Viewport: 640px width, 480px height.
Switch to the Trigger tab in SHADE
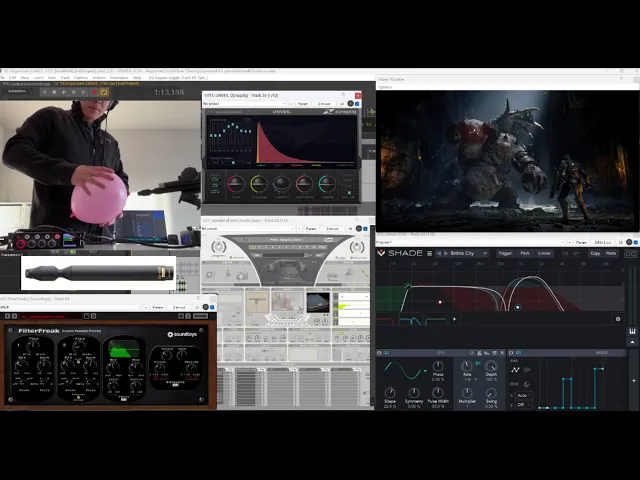pyautogui.click(x=505, y=253)
